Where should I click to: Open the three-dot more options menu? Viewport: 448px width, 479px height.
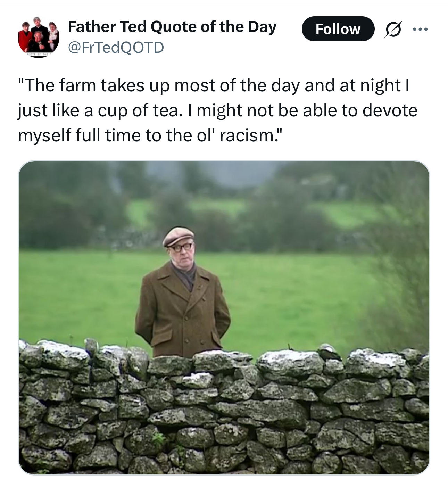click(x=420, y=29)
